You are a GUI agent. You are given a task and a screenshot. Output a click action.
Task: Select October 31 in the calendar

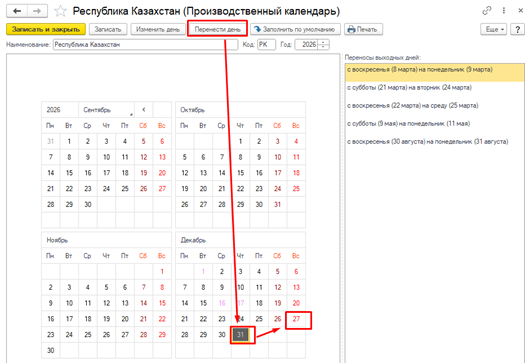point(278,204)
